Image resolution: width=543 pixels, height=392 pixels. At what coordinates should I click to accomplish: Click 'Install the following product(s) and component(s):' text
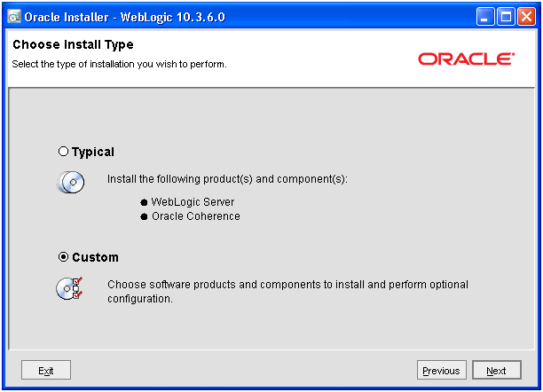coord(227,179)
